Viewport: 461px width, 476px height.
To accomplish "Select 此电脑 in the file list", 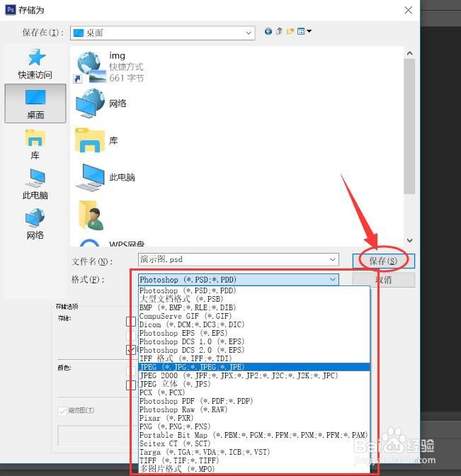I will [x=105, y=177].
